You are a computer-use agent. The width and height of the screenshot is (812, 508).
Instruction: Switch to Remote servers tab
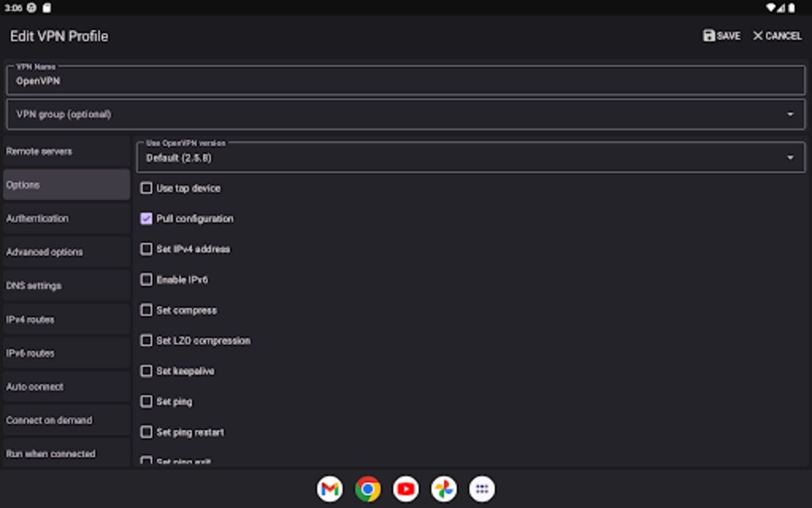click(67, 151)
